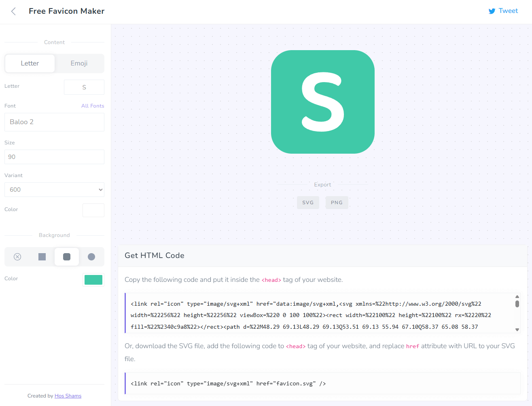Export the favicon as SVG
The height and width of the screenshot is (406, 532).
308,203
